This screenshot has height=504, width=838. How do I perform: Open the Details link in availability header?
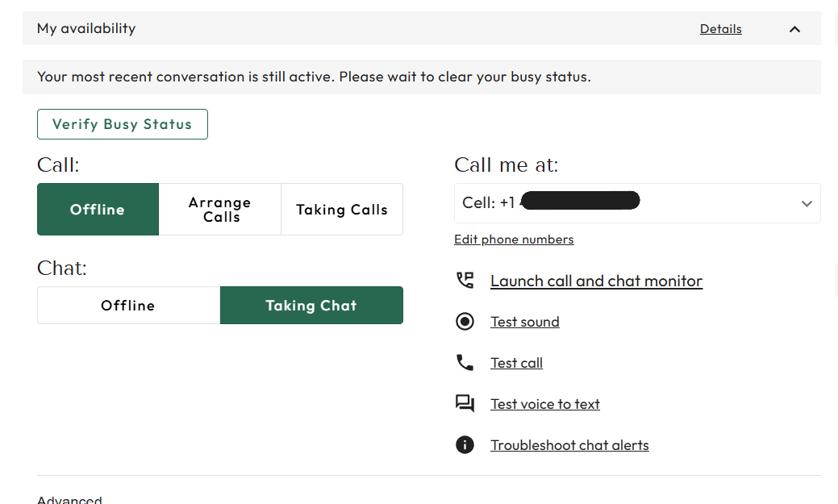coord(720,29)
